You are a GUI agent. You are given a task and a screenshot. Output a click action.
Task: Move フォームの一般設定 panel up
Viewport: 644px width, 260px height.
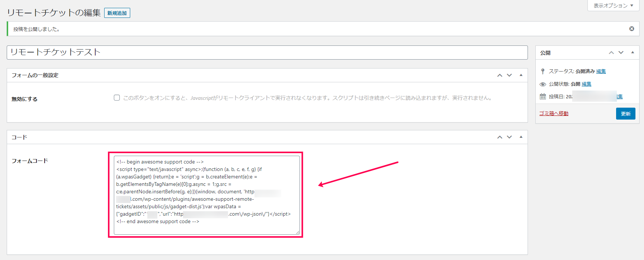(x=500, y=75)
